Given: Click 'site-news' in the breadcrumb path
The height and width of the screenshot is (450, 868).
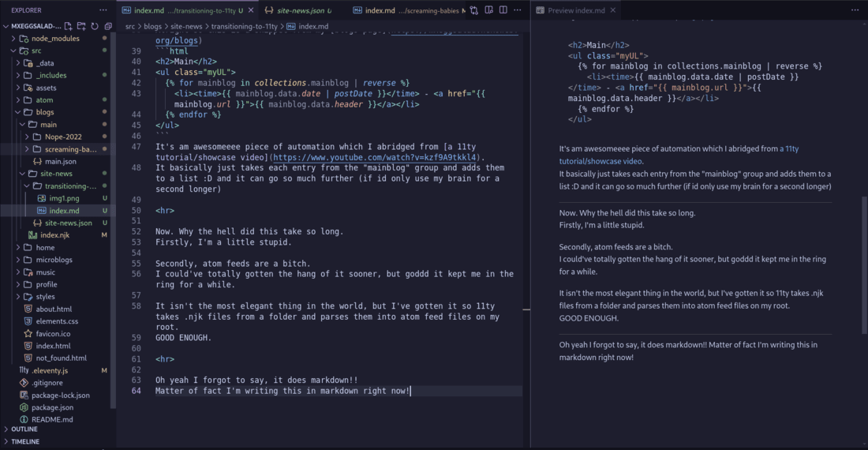Looking at the screenshot, I should (x=186, y=26).
